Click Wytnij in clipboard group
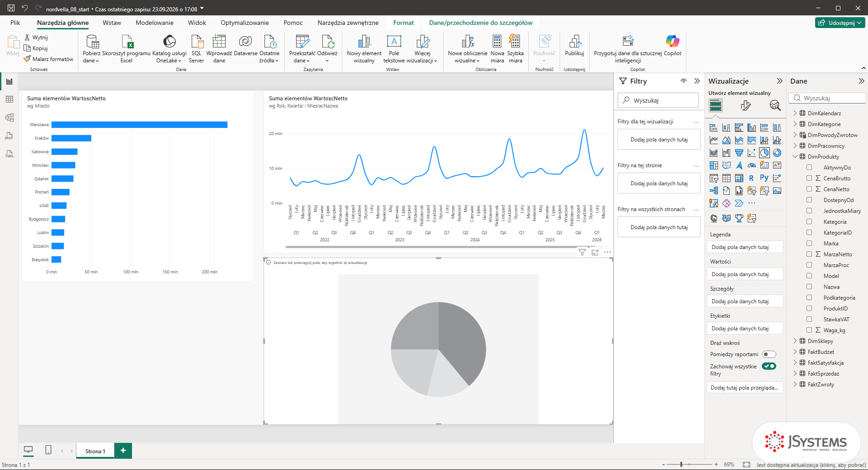Image resolution: width=868 pixels, height=470 pixels. 36,38
